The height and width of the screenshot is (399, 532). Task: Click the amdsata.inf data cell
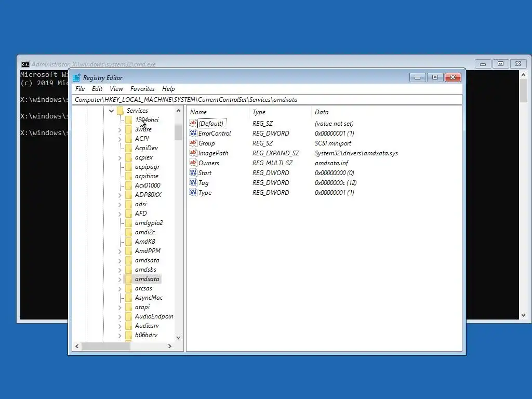(x=331, y=163)
